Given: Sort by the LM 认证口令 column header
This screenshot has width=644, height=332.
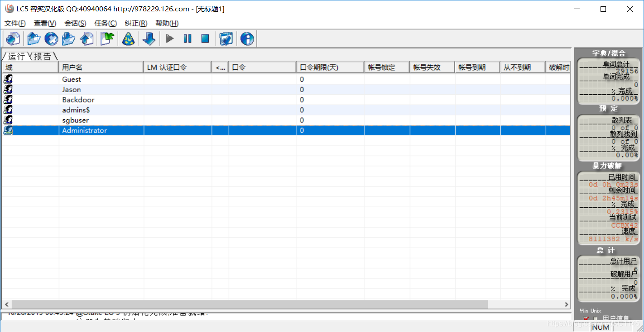Looking at the screenshot, I should click(x=177, y=68).
